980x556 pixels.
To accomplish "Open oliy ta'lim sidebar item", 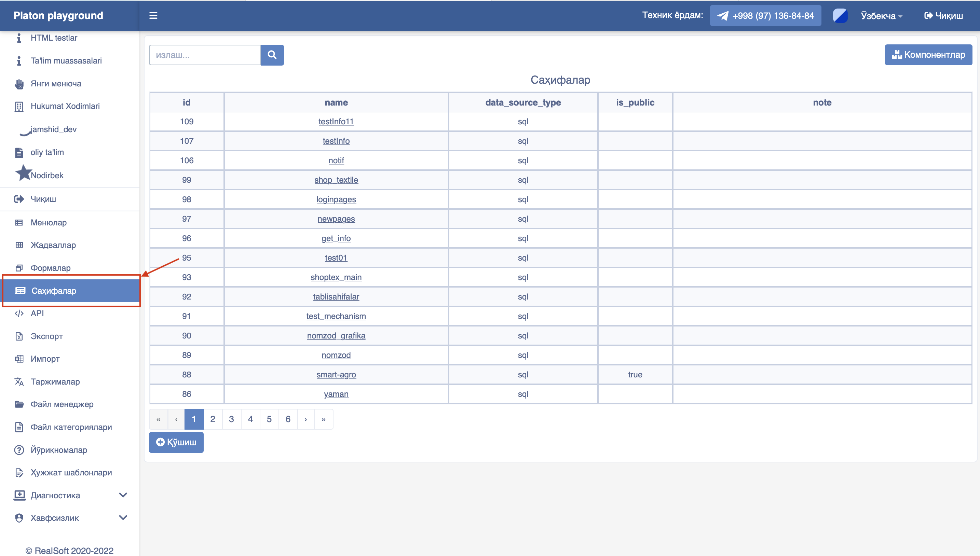I will (47, 152).
